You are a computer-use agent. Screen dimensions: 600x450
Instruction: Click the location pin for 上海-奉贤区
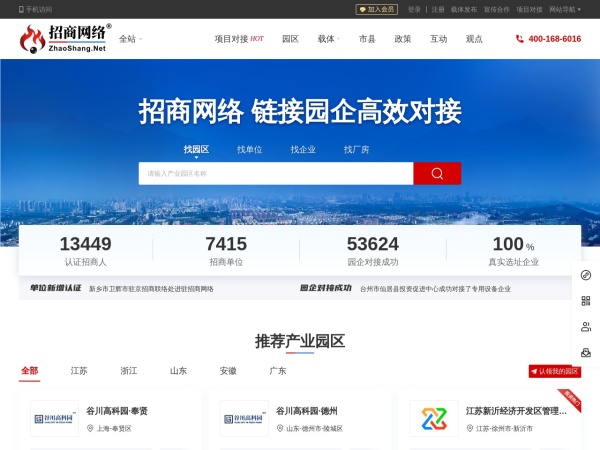(90, 428)
